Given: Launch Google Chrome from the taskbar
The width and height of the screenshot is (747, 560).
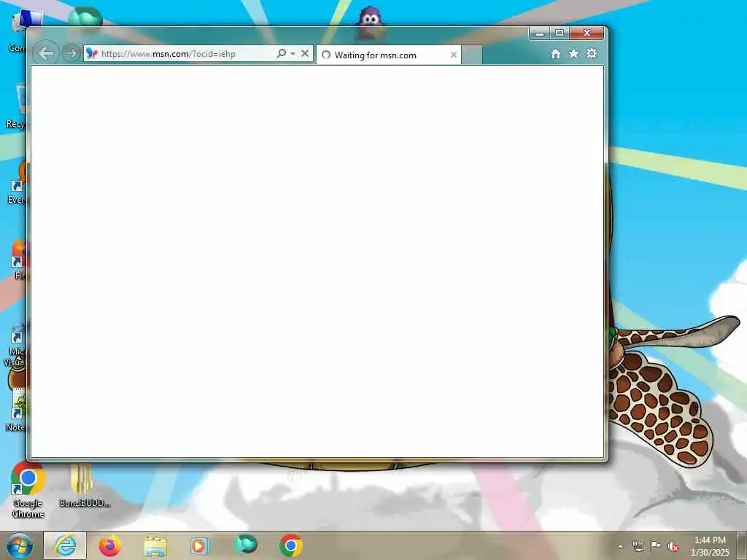Looking at the screenshot, I should (290, 545).
